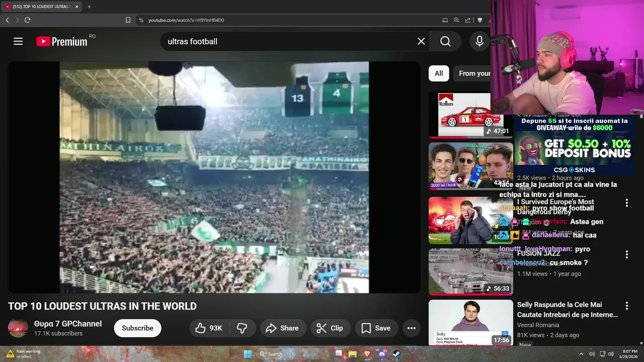Click the channel avatar of Θυρα 7 GPChannel
This screenshot has height=362, width=644.
tap(18, 328)
